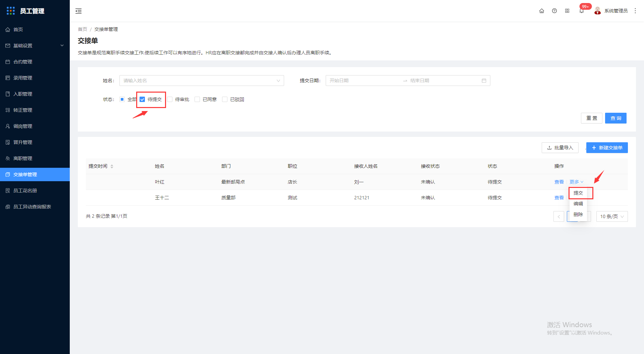This screenshot has width=644, height=354.
Task: Toggle 更多 dropdown in 叶红 row
Action: coord(576,182)
